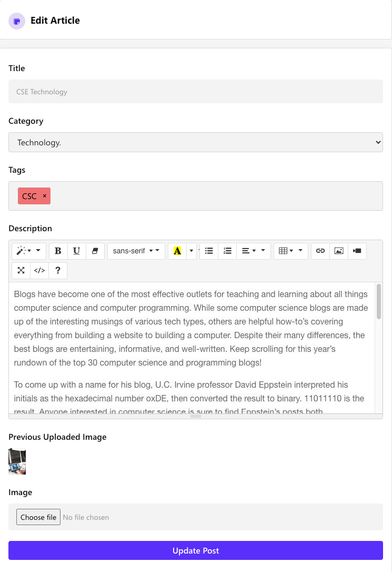Open the sans-serif font family dropdown

[x=136, y=251]
